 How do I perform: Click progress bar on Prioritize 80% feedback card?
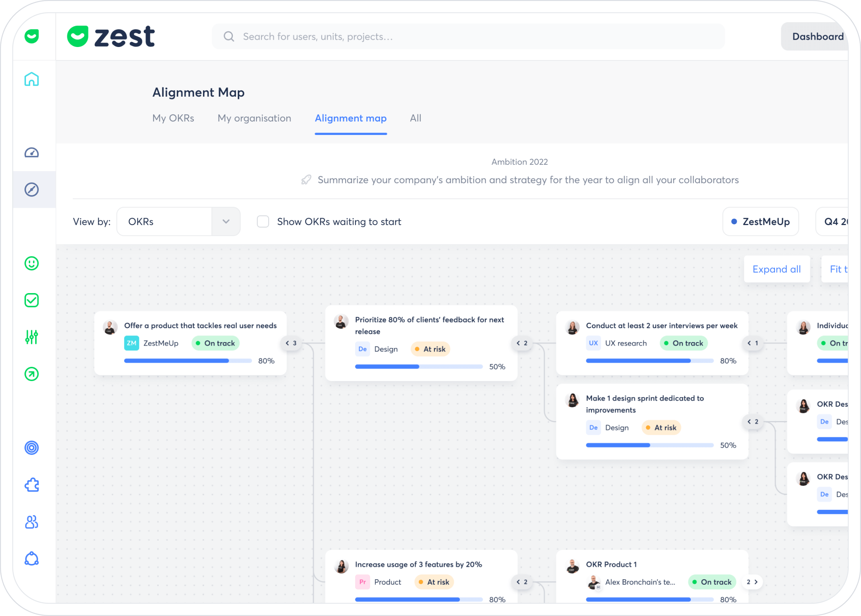[x=419, y=367]
